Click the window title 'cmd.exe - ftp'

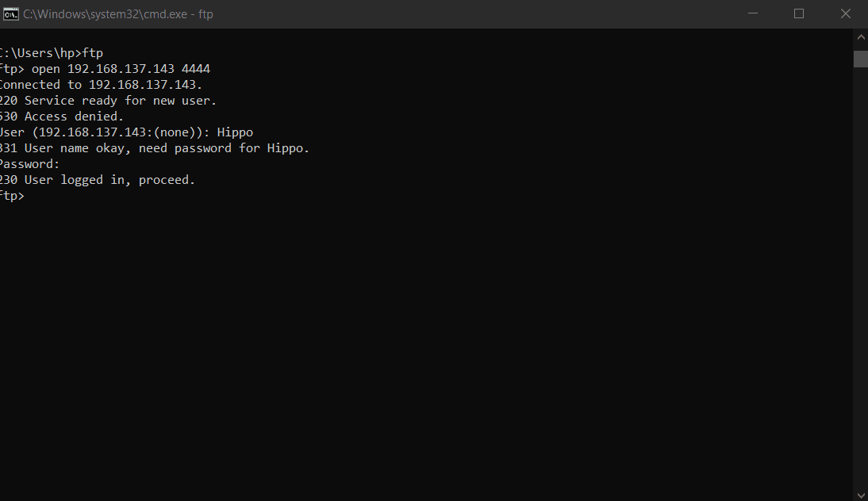tap(118, 14)
